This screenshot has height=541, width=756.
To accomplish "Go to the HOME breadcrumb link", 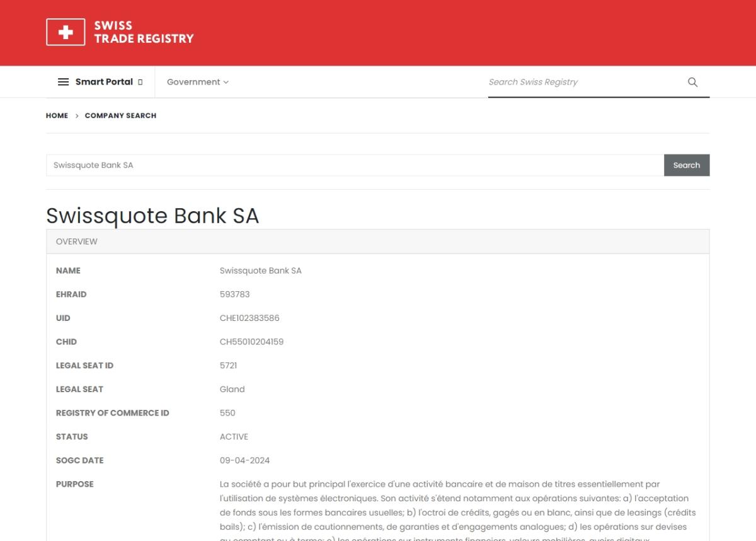I will coord(57,116).
